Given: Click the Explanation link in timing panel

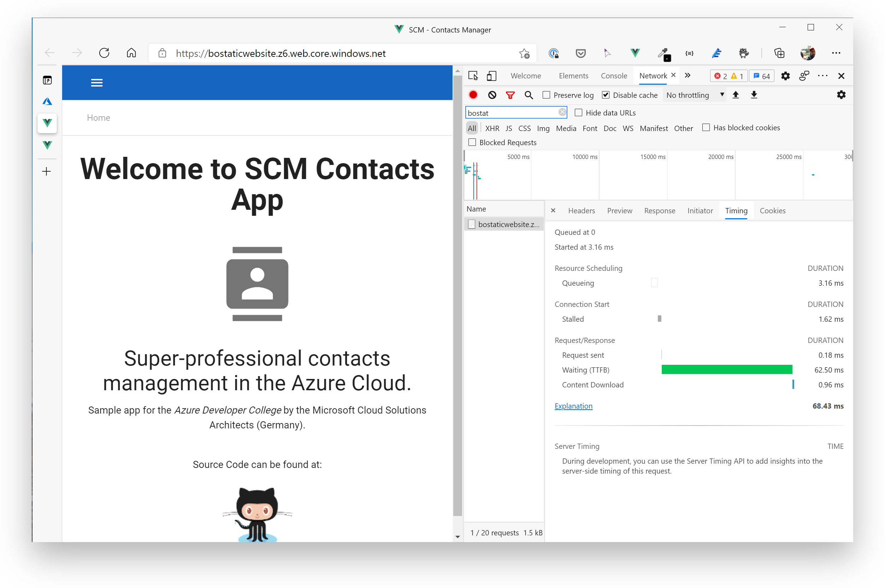Looking at the screenshot, I should pyautogui.click(x=574, y=405).
